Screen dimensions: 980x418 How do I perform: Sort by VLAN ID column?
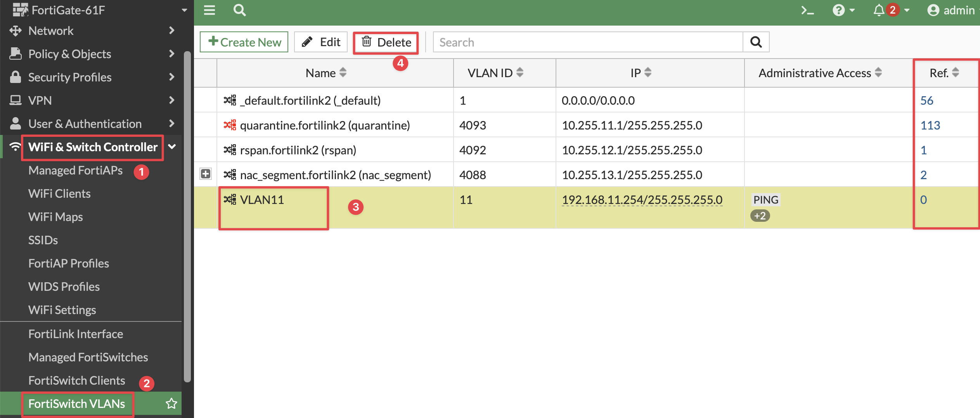point(505,73)
